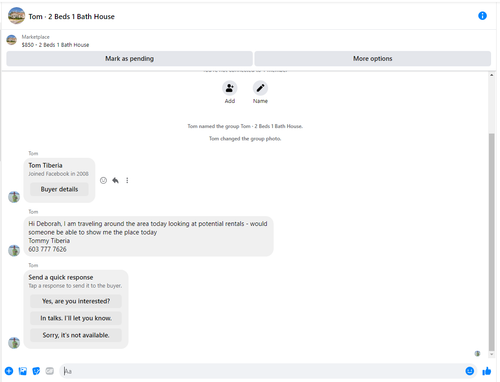500x382 pixels.
Task: Click 'Send a quick response' heading
Action: (x=61, y=277)
